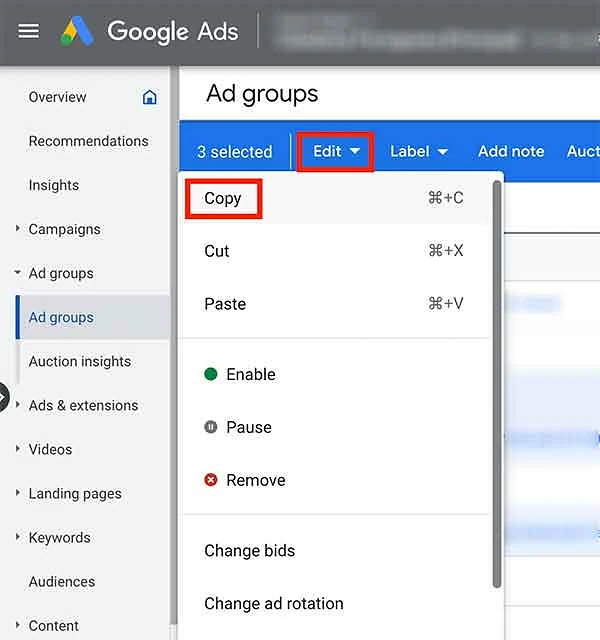Select the highlighted Ad groups sub-item
The image size is (600, 640).
93,317
